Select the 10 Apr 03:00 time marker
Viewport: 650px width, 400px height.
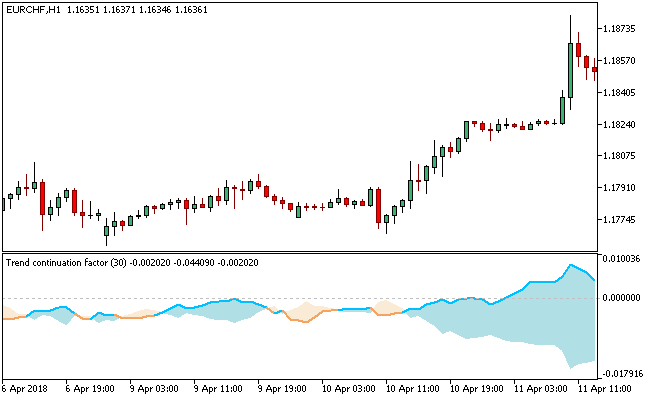[346, 388]
